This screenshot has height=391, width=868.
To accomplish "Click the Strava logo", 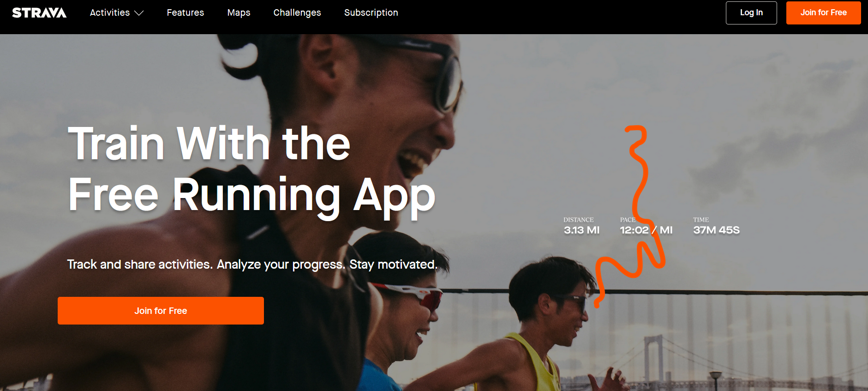I will pos(39,12).
